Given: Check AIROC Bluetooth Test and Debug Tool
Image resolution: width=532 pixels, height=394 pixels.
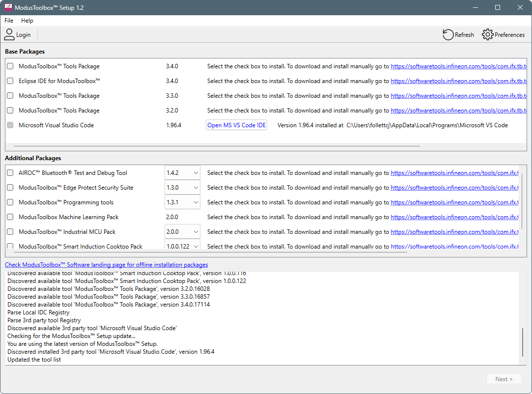Looking at the screenshot, I should click(x=10, y=172).
